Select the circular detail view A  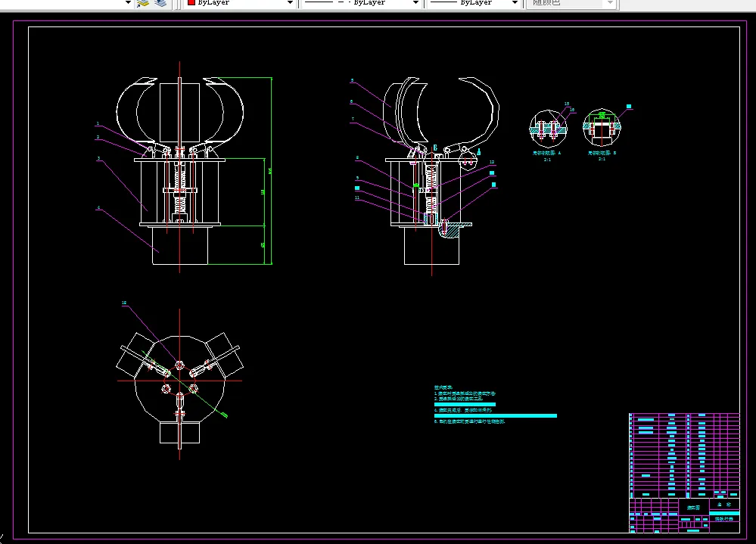548,128
